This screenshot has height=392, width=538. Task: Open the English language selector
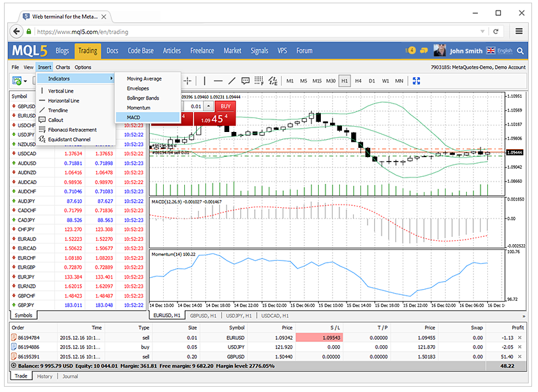(505, 51)
